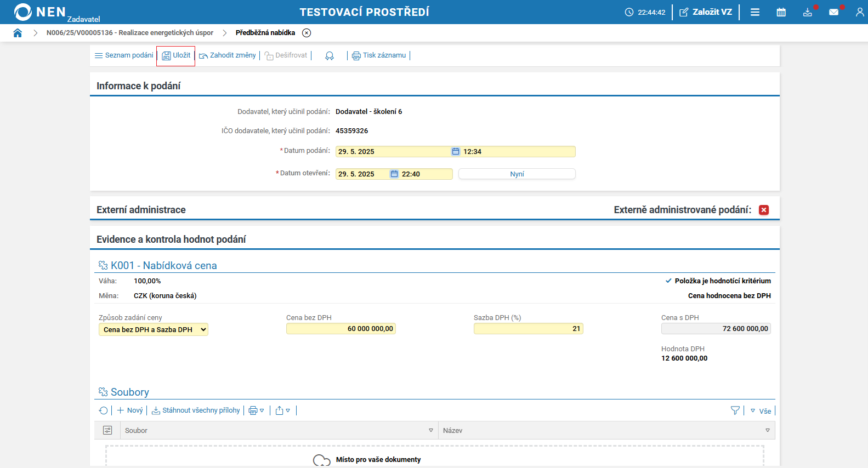Toggle the Externě administrované podání checkbox
The image size is (868, 468).
[763, 210]
